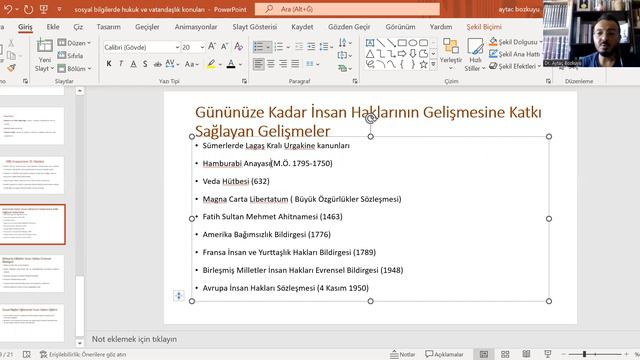Open the Ekle tab
Image resolution: width=640 pixels, height=360 pixels.
pos(53,27)
